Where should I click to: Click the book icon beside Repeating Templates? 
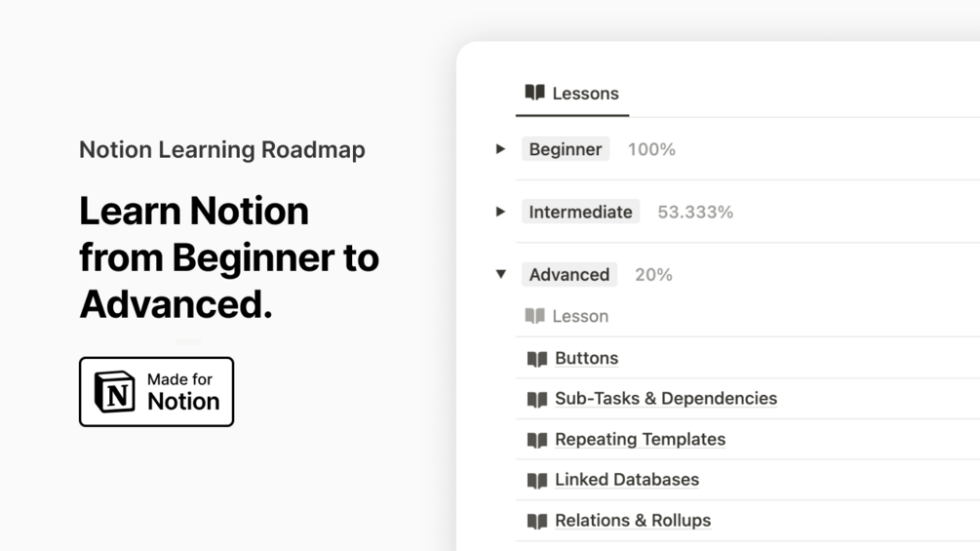pos(536,440)
